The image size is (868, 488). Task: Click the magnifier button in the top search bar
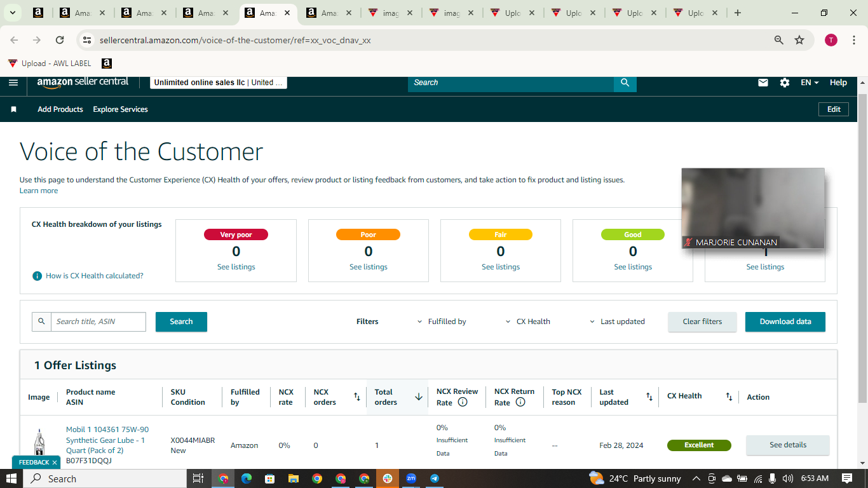point(625,83)
